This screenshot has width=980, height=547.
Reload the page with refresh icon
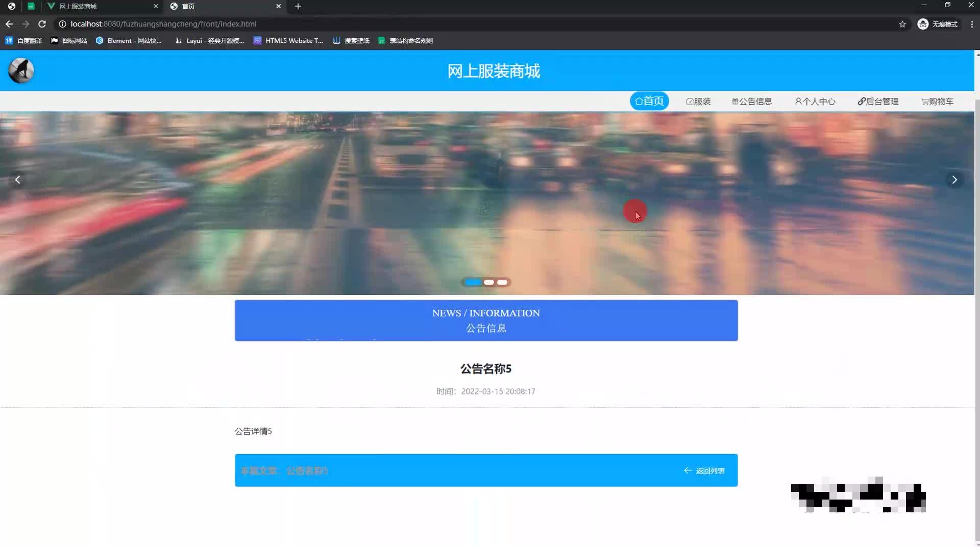pos(42,24)
